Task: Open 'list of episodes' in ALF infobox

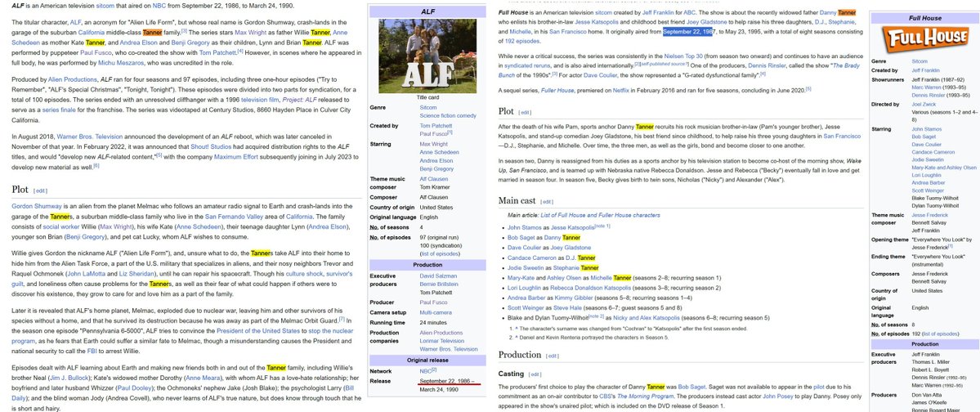Action: (440, 253)
